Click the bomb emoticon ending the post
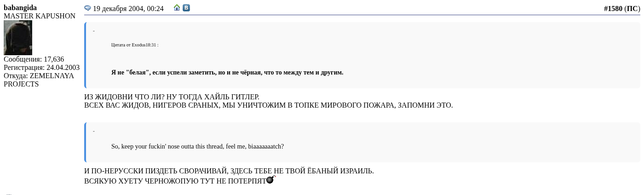Image resolution: width=644 pixels, height=195 pixels. (x=270, y=180)
